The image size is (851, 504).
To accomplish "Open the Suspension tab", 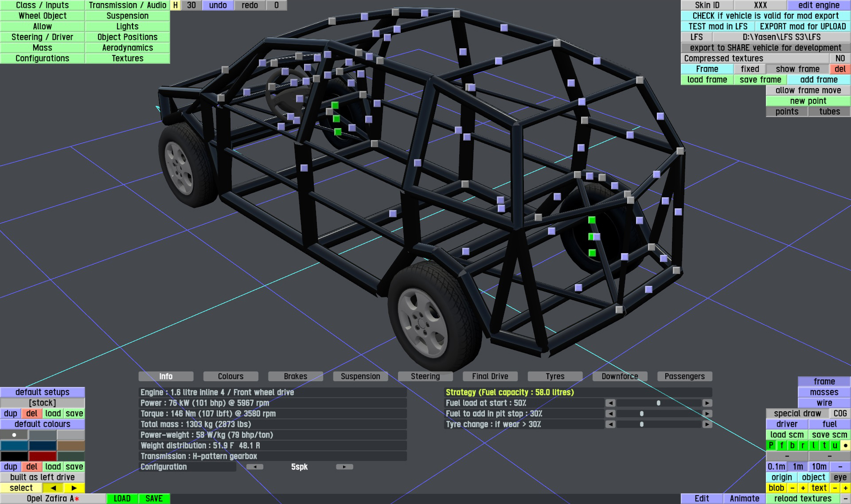I will 360,376.
